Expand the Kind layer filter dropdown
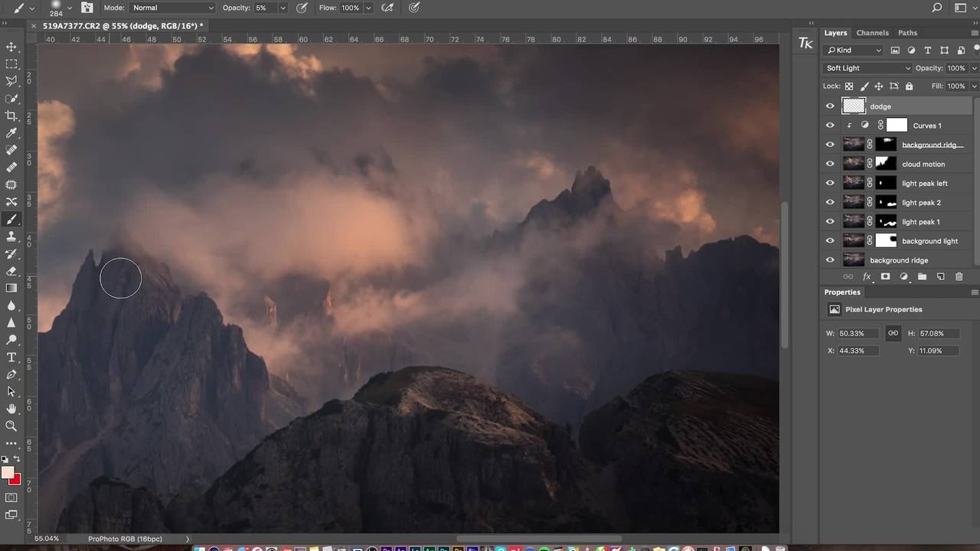980x551 pixels. pyautogui.click(x=853, y=51)
